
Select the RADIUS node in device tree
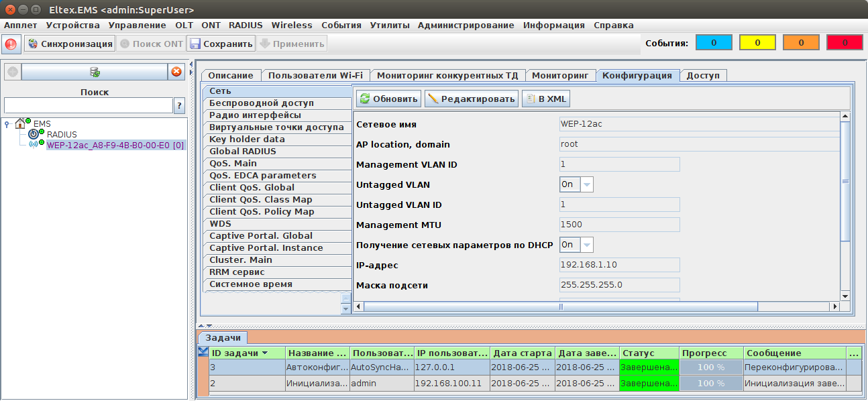61,134
